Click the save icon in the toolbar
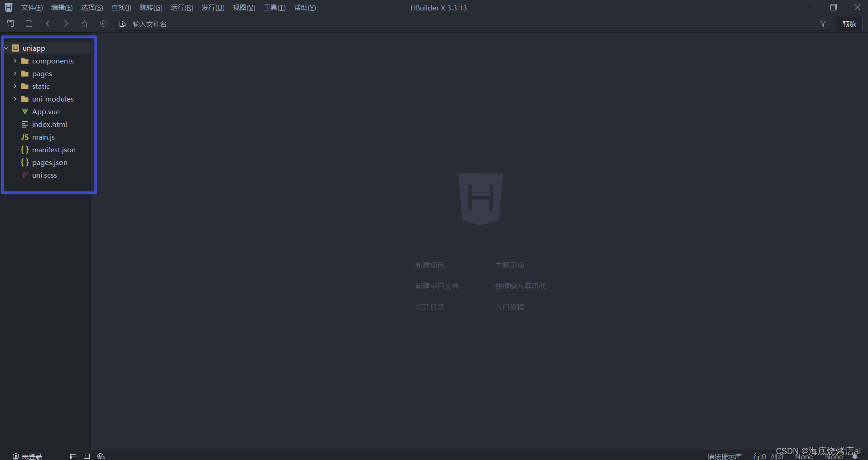Viewport: 868px width, 460px height. 29,24
